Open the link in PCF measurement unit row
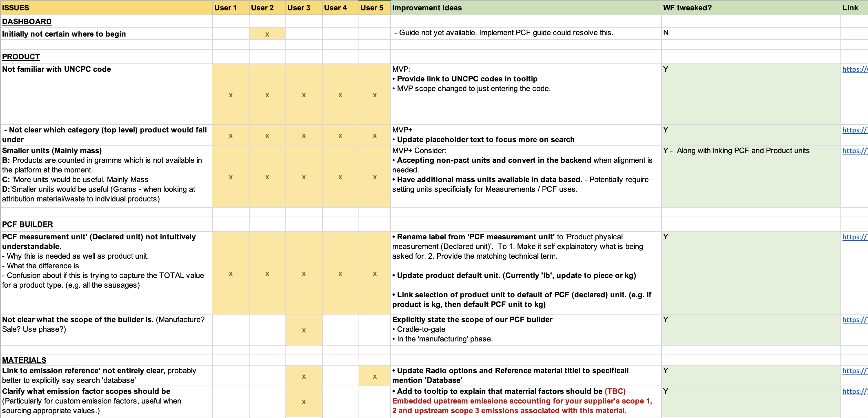This screenshot has height=418, width=868. click(855, 237)
